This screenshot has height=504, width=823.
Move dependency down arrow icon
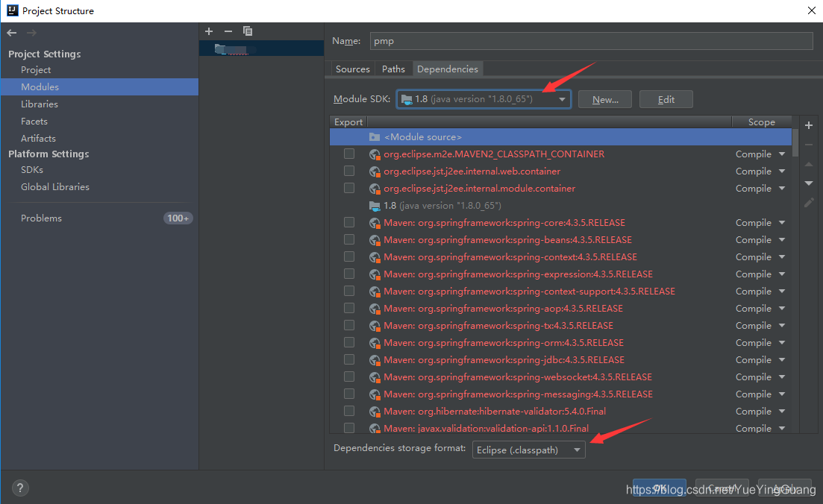[809, 183]
